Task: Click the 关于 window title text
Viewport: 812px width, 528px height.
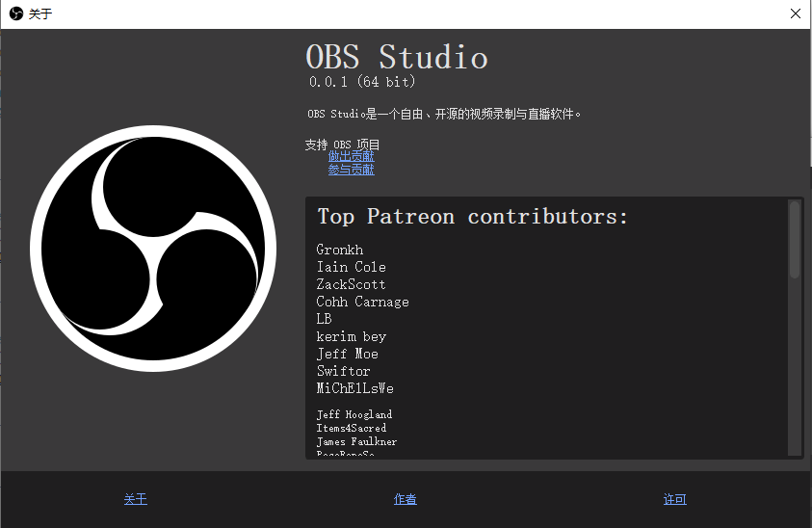Action: point(40,14)
